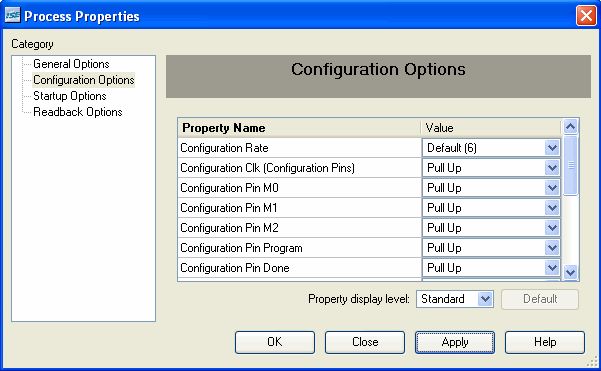Open Help for process properties

coord(545,342)
